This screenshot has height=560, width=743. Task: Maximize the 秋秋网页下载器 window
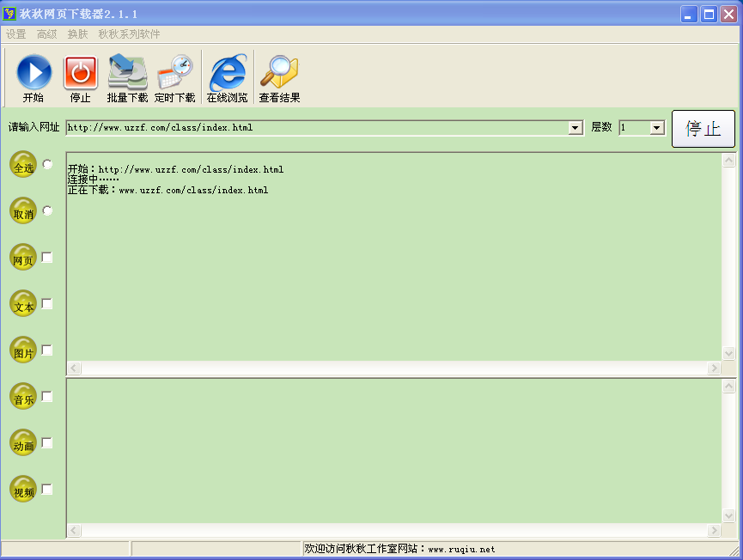(709, 15)
